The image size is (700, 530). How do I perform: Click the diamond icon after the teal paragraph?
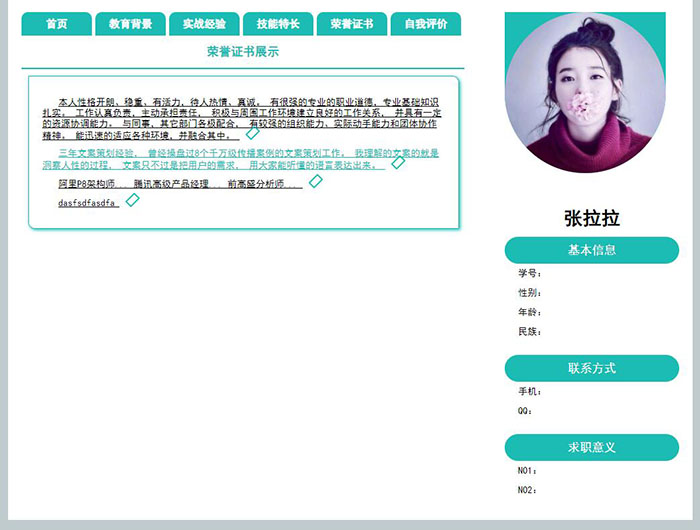398,162
